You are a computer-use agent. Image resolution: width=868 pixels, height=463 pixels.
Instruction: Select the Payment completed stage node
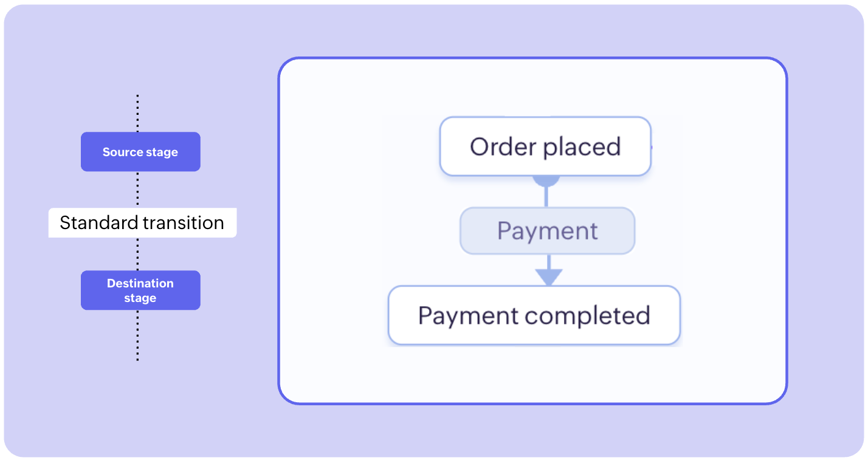[534, 315]
